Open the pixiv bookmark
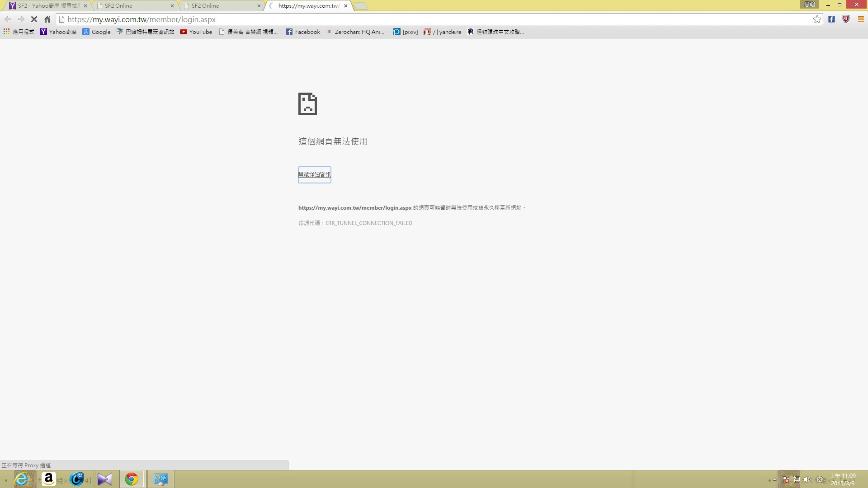 [x=406, y=32]
